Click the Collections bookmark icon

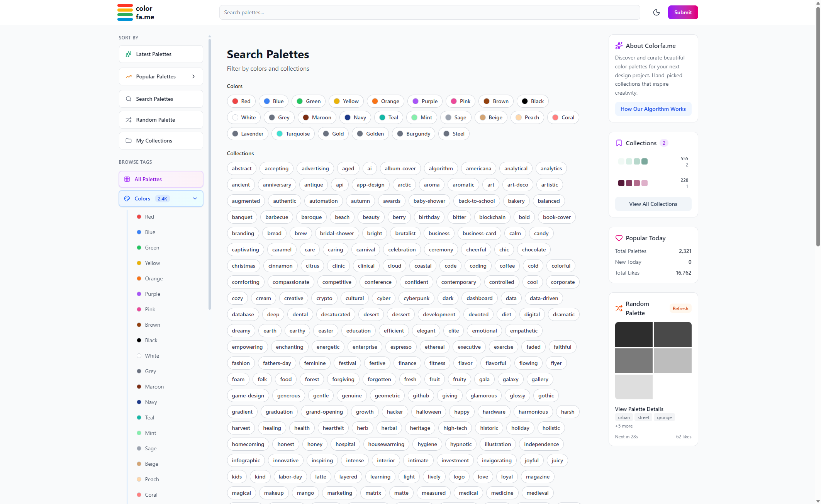[619, 143]
